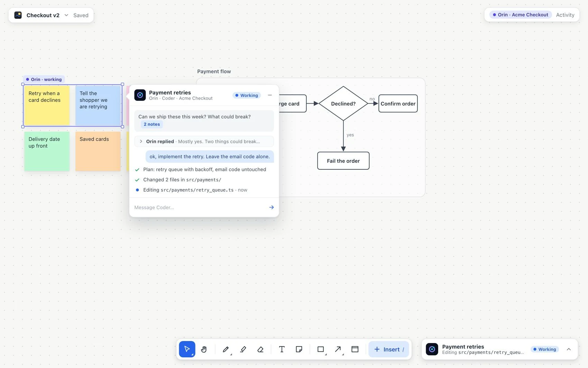Select the text tool
This screenshot has height=368, width=588.
(x=282, y=349)
